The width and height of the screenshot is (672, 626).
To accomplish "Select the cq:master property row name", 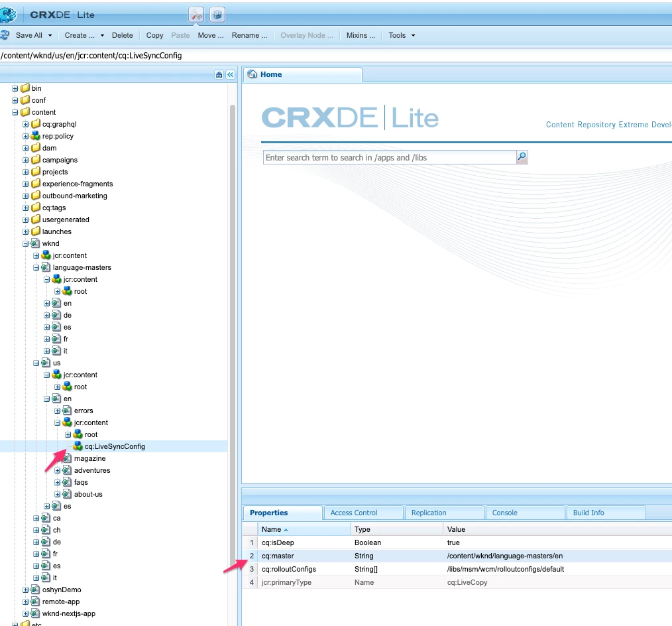I will 278,556.
